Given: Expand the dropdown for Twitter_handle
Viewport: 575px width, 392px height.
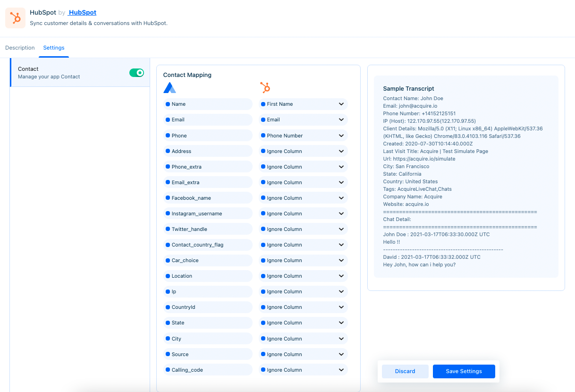Looking at the screenshot, I should tap(303, 229).
